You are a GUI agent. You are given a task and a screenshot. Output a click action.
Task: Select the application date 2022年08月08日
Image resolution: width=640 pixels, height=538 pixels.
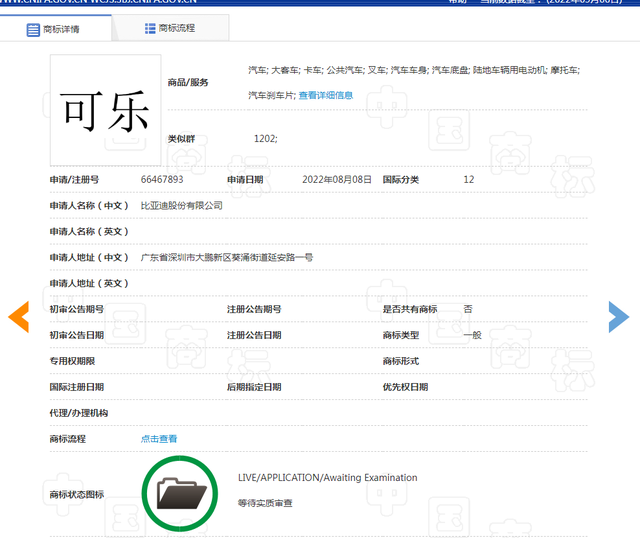click(x=337, y=180)
